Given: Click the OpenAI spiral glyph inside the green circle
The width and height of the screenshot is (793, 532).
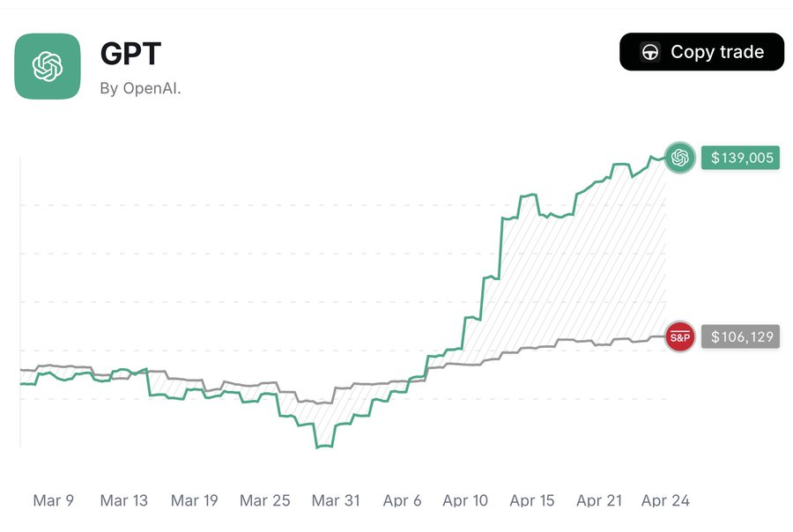Looking at the screenshot, I should (678, 158).
